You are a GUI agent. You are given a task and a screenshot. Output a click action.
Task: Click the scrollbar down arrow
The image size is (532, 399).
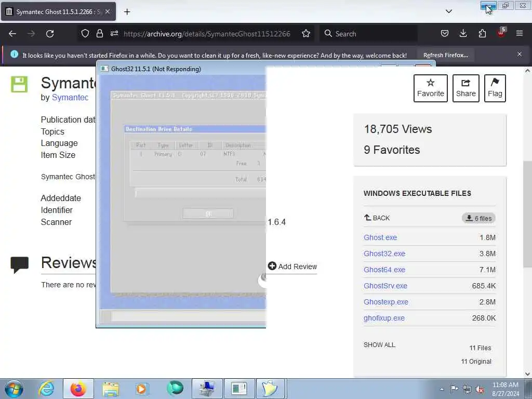[x=527, y=374]
